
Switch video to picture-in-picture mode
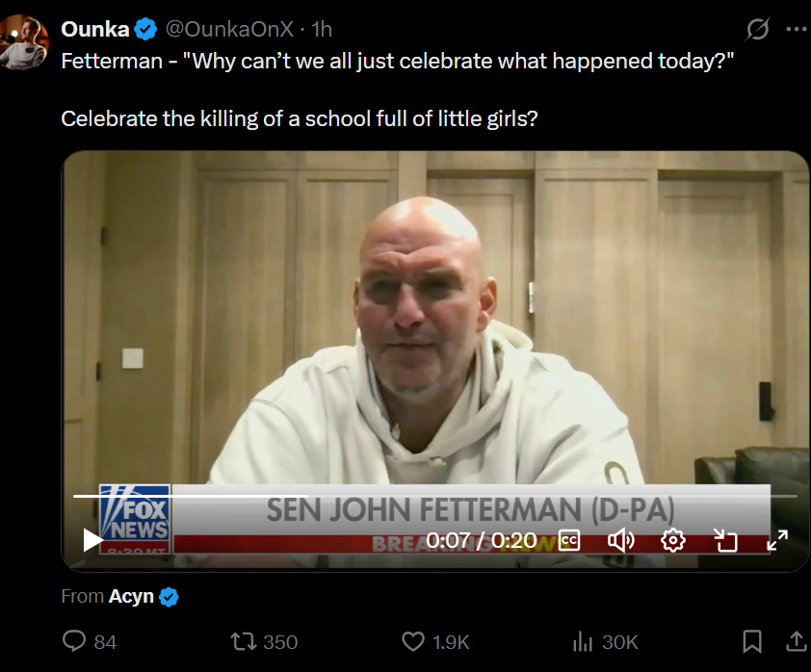pyautogui.click(x=725, y=540)
